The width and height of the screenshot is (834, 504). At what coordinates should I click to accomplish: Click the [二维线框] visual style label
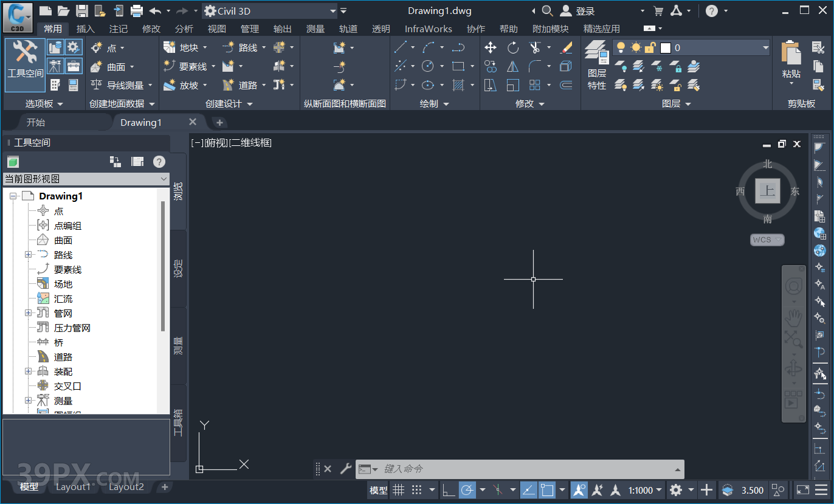[x=250, y=143]
